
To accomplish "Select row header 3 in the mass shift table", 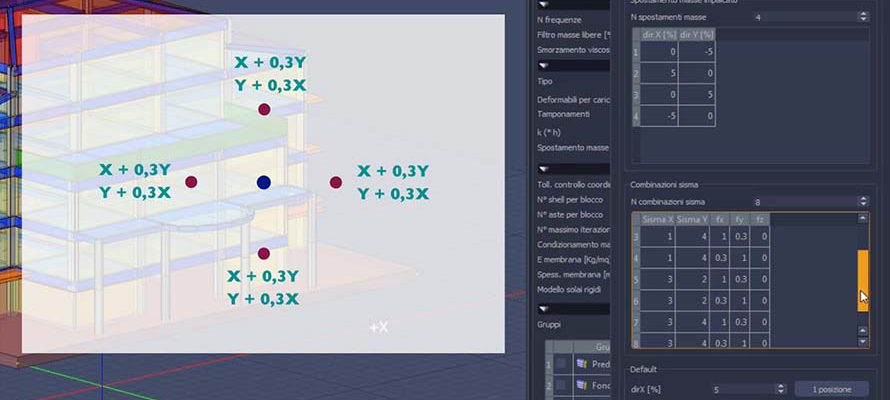I will [x=636, y=95].
